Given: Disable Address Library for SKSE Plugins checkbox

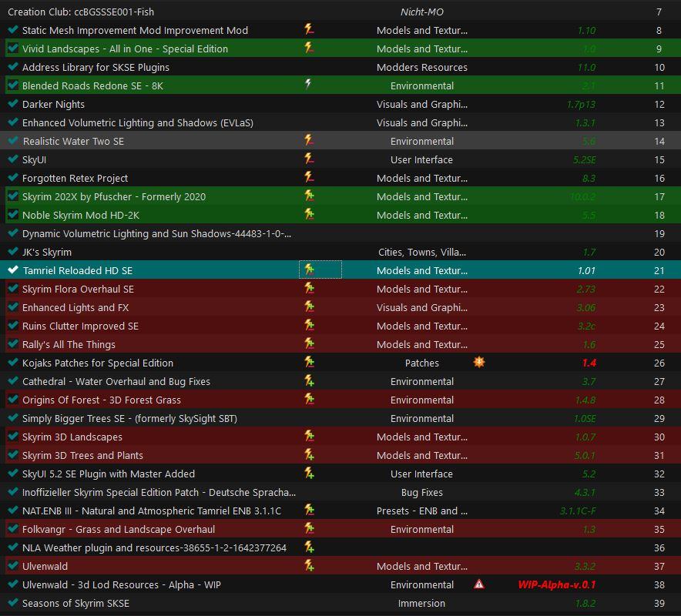Looking at the screenshot, I should [13, 66].
